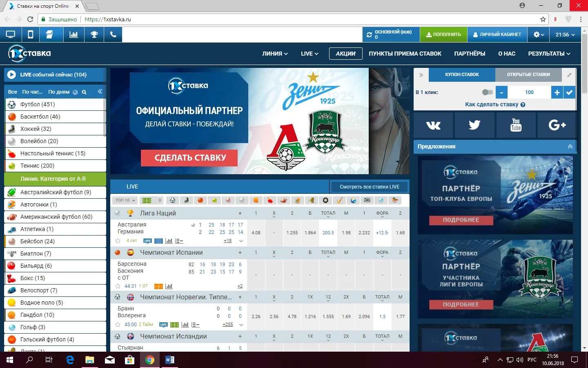The width and height of the screenshot is (588, 368).
Task: Open ЛИЧНЫЙ КАБИНЕТ
Action: point(497,35)
